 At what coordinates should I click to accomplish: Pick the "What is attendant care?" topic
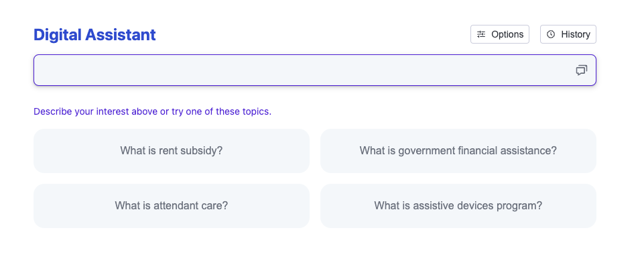click(172, 206)
